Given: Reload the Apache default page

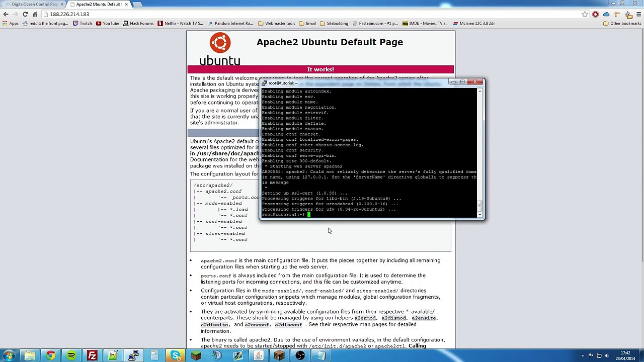Looking at the screenshot, I should tap(25, 14).
